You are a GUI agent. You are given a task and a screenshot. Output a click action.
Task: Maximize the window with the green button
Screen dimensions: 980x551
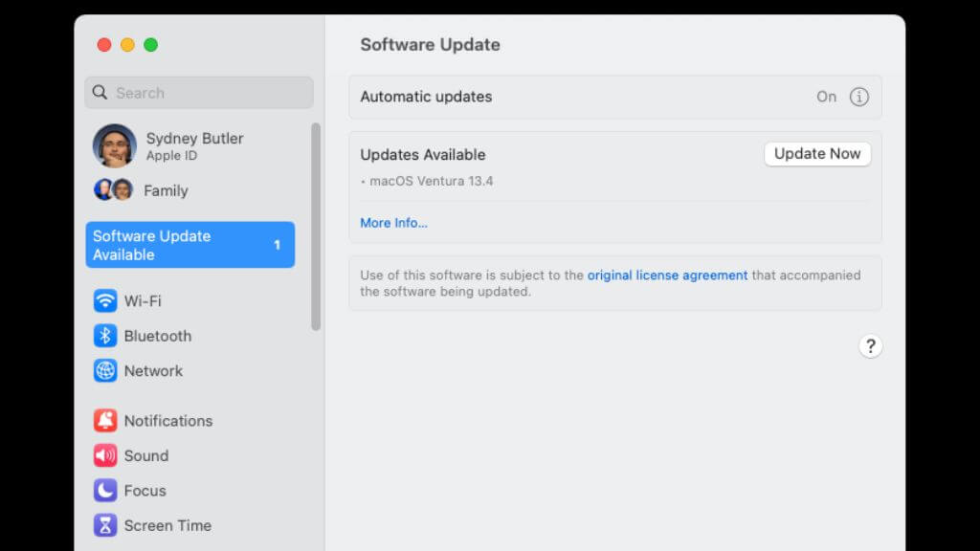pos(150,45)
